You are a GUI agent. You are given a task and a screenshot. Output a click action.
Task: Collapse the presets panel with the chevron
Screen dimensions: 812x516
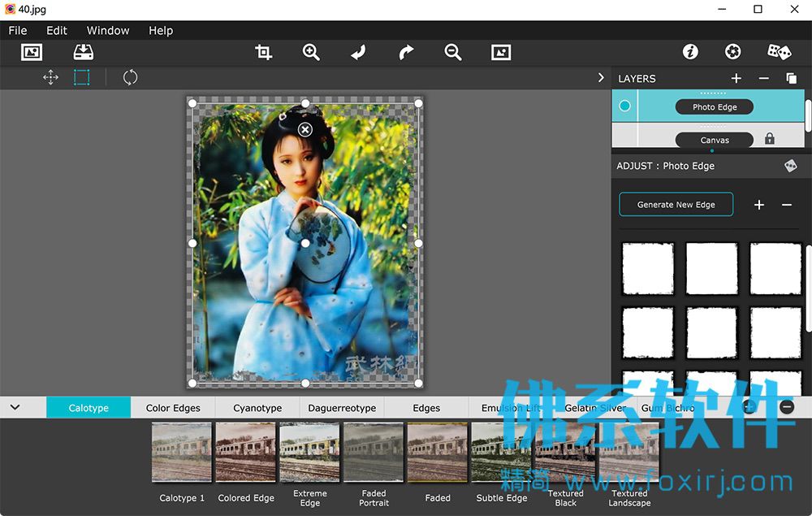pyautogui.click(x=15, y=407)
